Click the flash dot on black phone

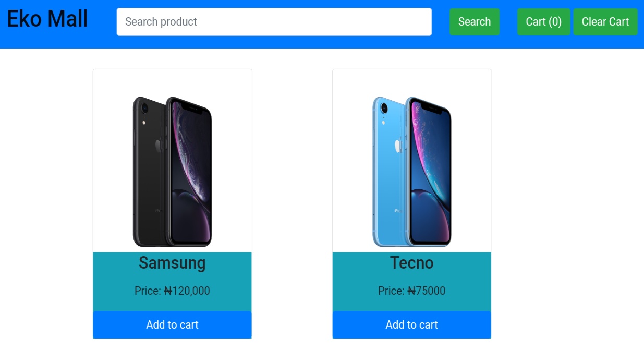tap(144, 123)
